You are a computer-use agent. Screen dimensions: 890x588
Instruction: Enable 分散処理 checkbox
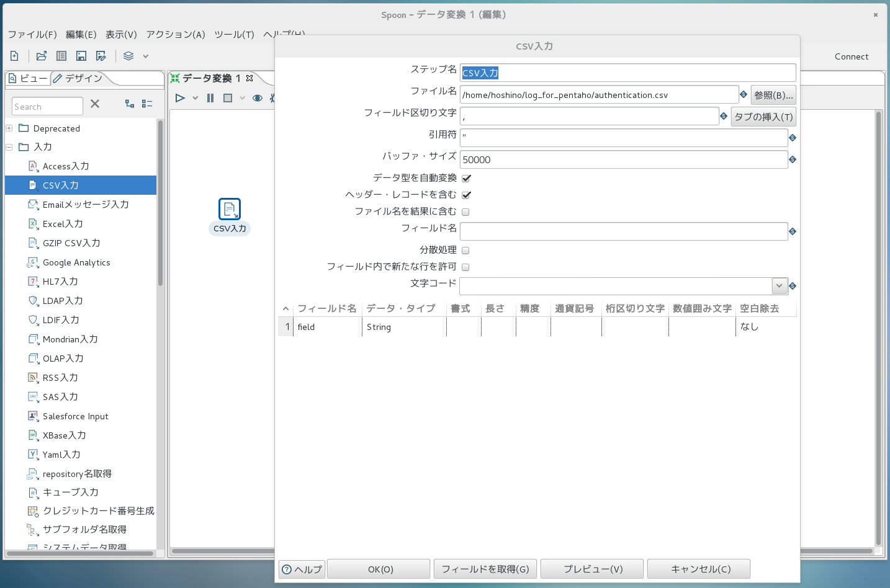coord(465,251)
